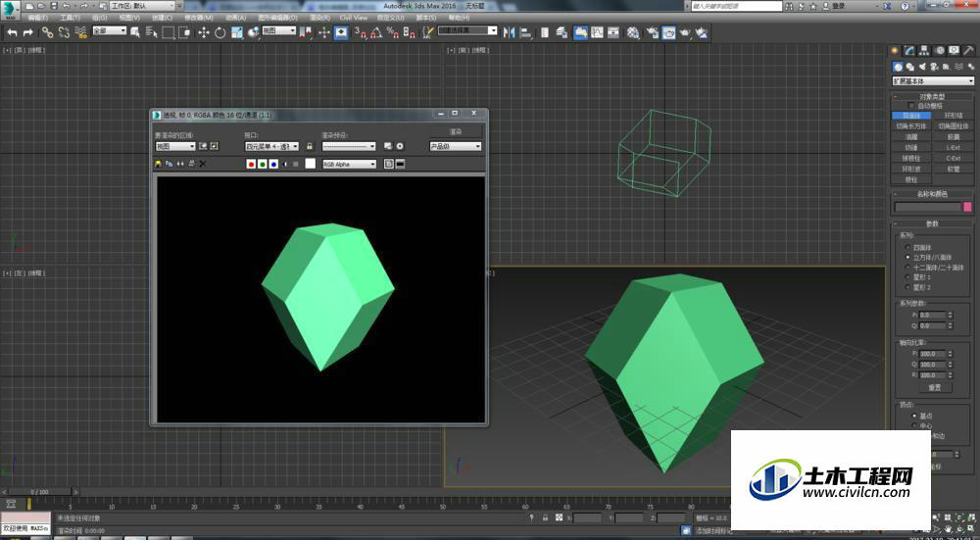980x540 pixels.
Task: Click the Hedra (异面体) object button
Action: pos(911,116)
